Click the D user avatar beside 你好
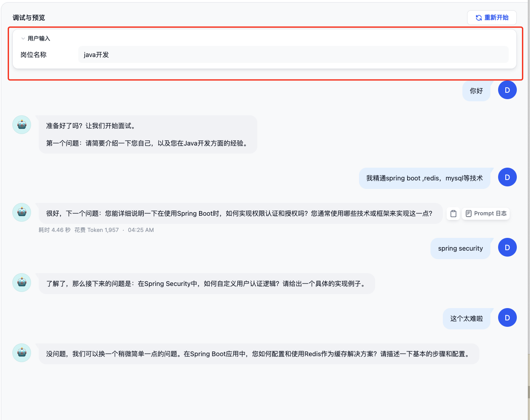Image resolution: width=530 pixels, height=420 pixels. tap(507, 90)
